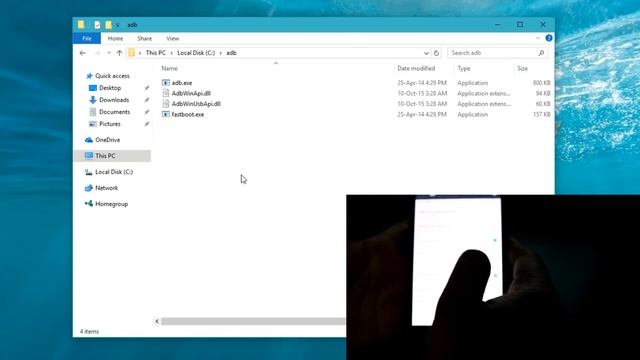Minimize the adb Explorer window

tap(498, 24)
